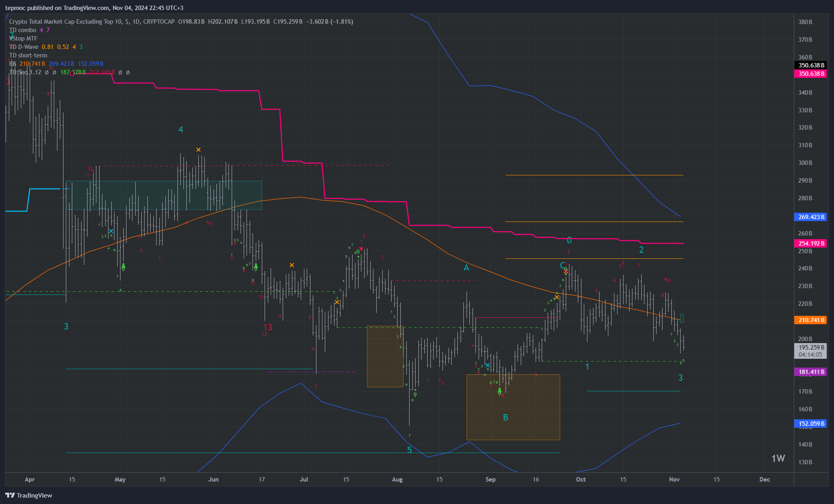Click the 240B tick on the price axis
The height and width of the screenshot is (504, 834).
click(805, 268)
